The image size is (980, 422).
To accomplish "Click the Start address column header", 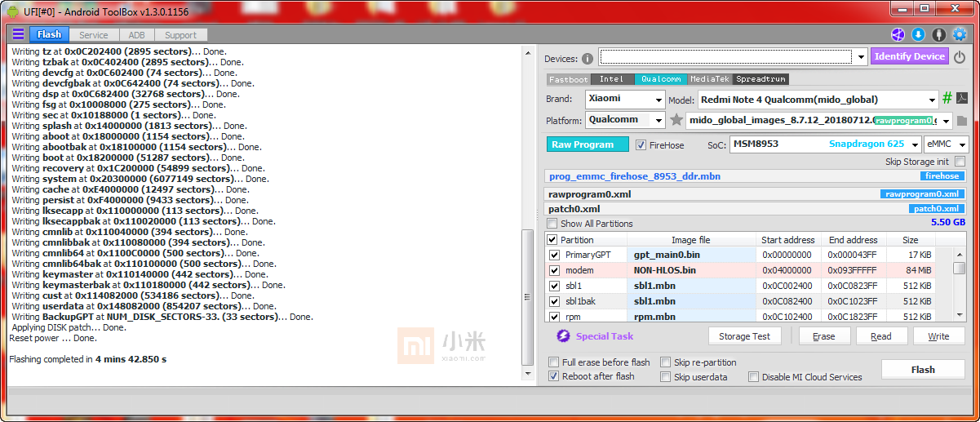I will [787, 240].
